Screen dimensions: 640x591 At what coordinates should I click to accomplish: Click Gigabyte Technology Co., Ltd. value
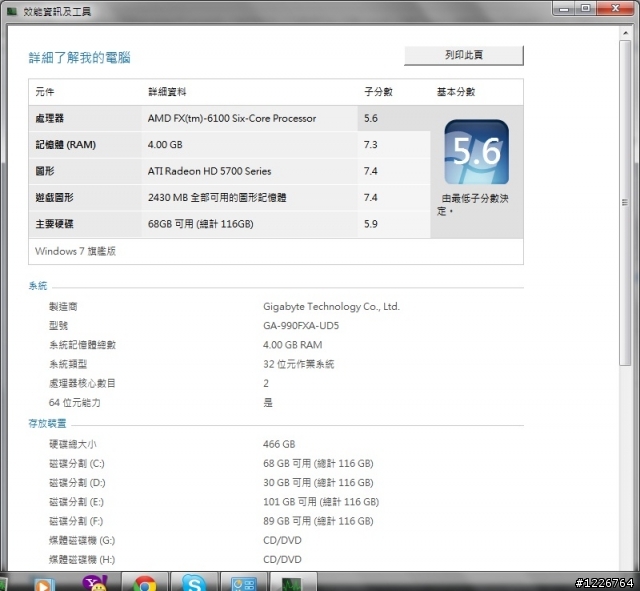click(x=331, y=307)
